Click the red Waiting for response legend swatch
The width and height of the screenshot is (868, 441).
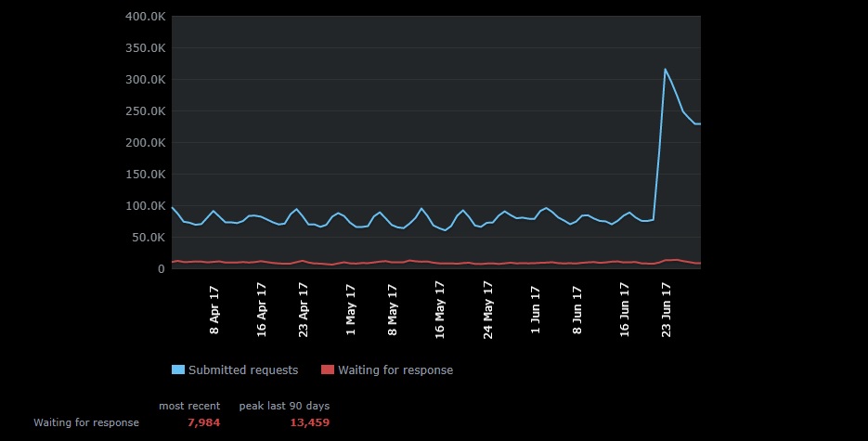[x=328, y=370]
